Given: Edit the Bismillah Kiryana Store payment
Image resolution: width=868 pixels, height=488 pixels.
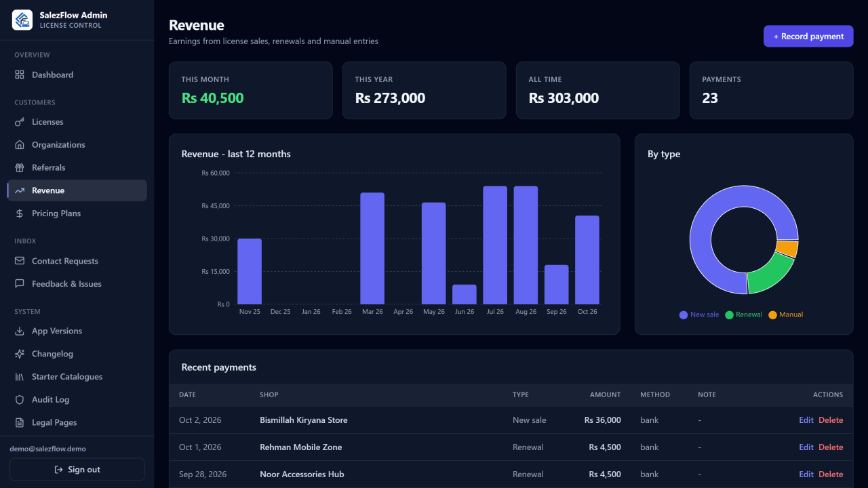Looking at the screenshot, I should tap(806, 420).
